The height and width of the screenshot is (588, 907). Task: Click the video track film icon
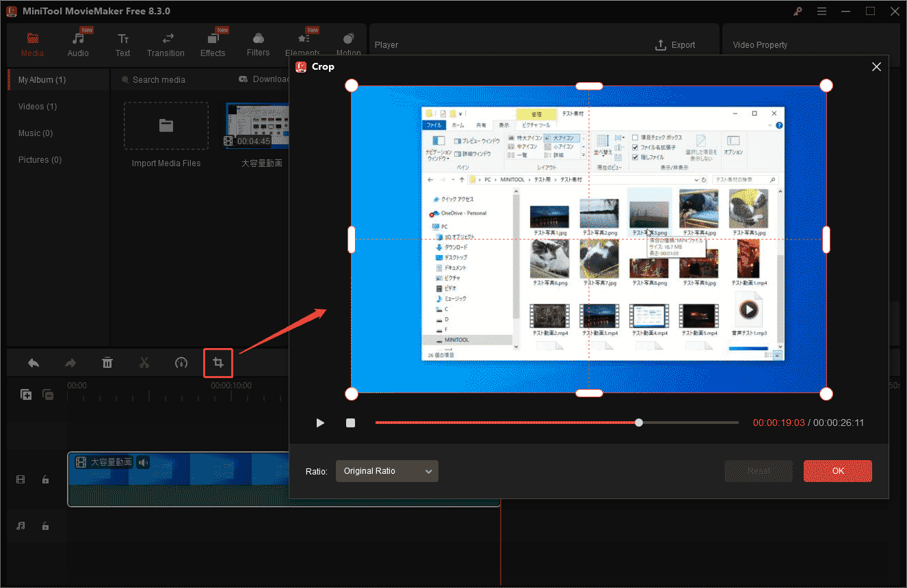[21, 480]
